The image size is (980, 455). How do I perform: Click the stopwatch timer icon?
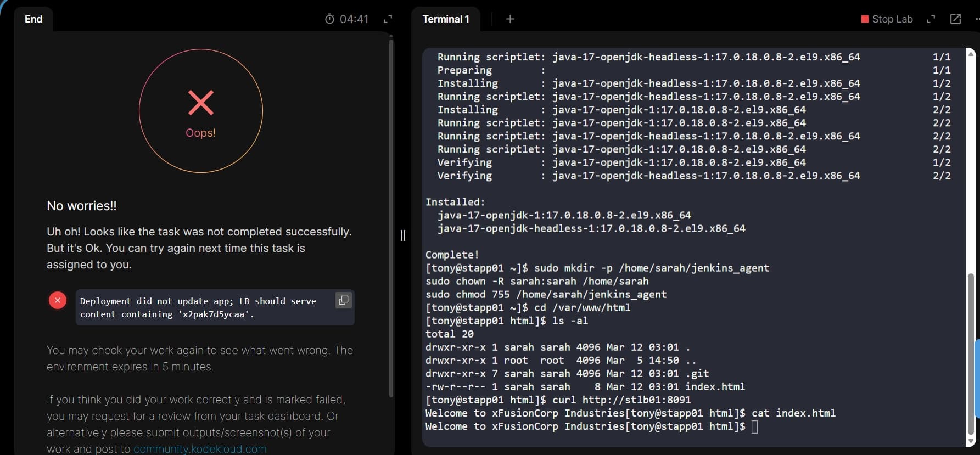tap(329, 19)
